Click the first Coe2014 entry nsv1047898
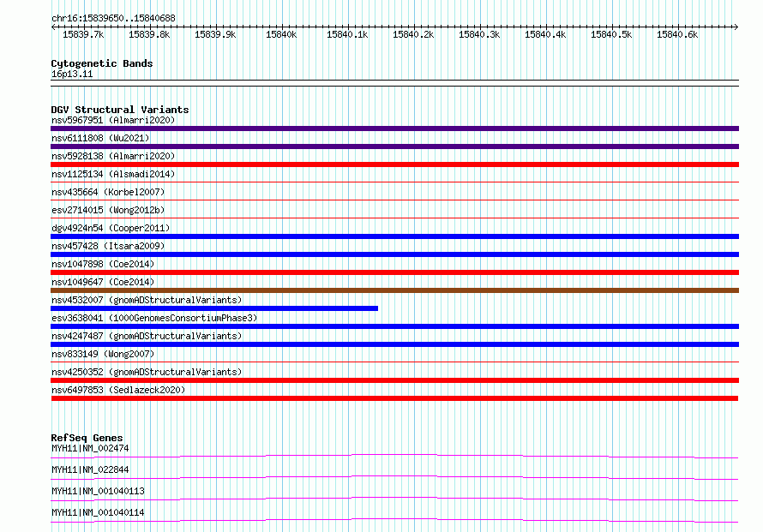 [x=103, y=264]
